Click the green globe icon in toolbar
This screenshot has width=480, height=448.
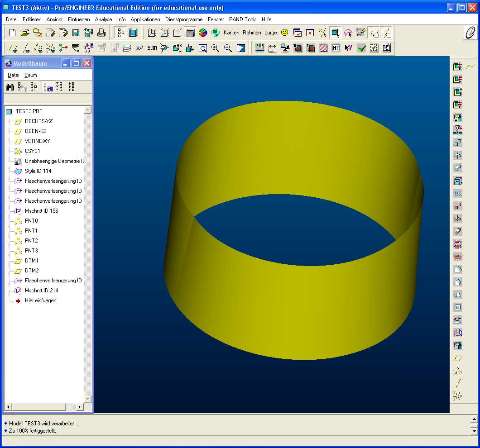pyautogui.click(x=216, y=33)
